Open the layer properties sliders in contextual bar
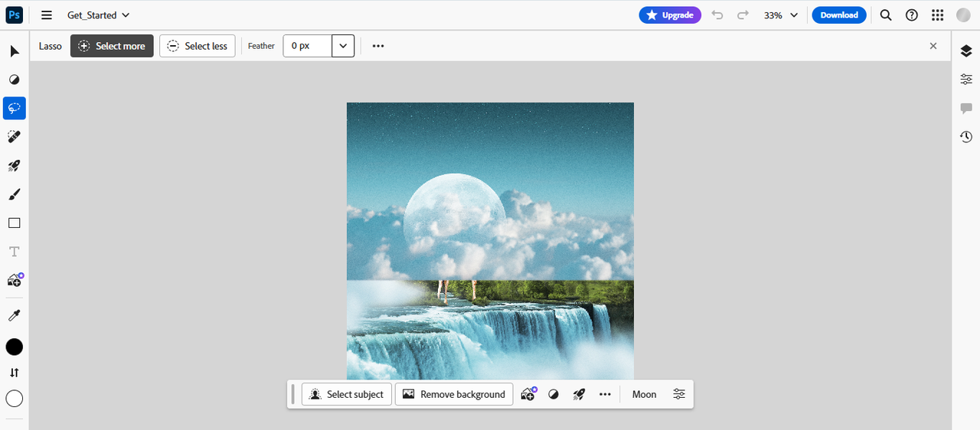The image size is (980, 430). [x=679, y=394]
